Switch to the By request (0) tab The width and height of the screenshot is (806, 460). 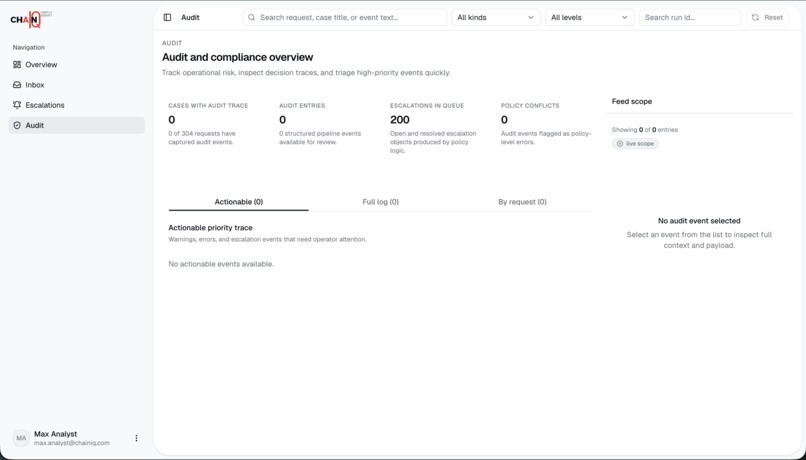pyautogui.click(x=522, y=202)
